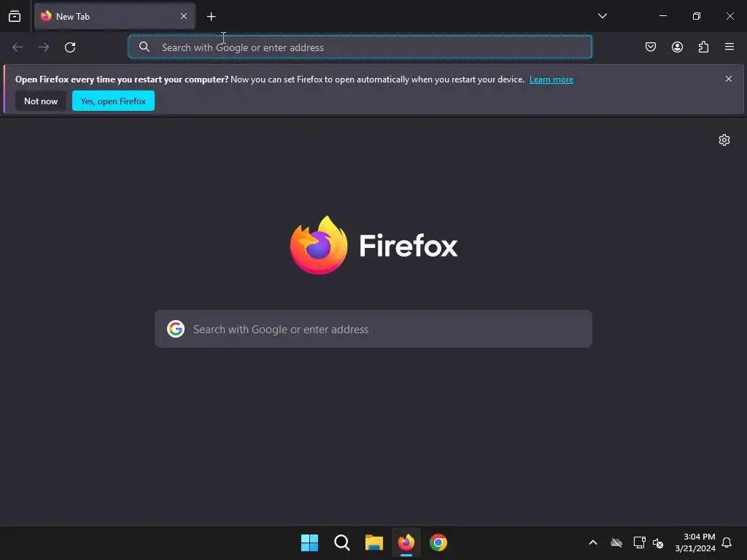Open the Windows Start menu
This screenshot has height=560, width=747.
pyautogui.click(x=309, y=542)
